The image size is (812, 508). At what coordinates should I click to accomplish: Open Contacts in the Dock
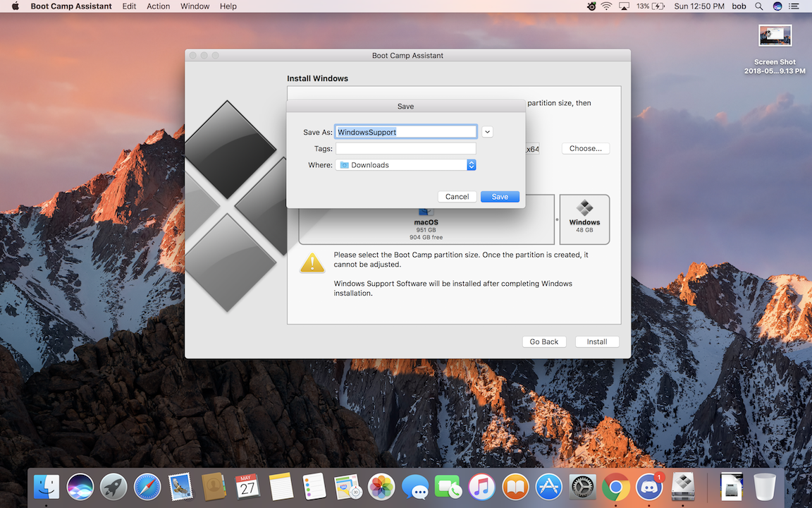[x=214, y=488]
